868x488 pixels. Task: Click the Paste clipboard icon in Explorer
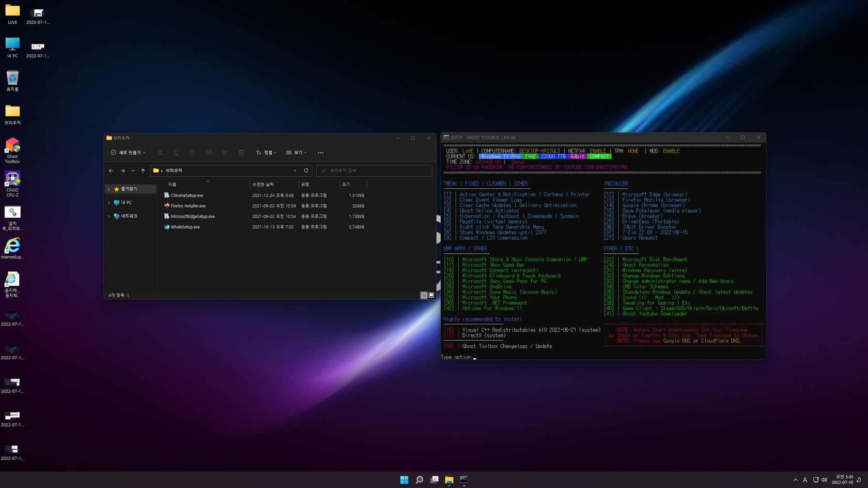click(x=192, y=152)
